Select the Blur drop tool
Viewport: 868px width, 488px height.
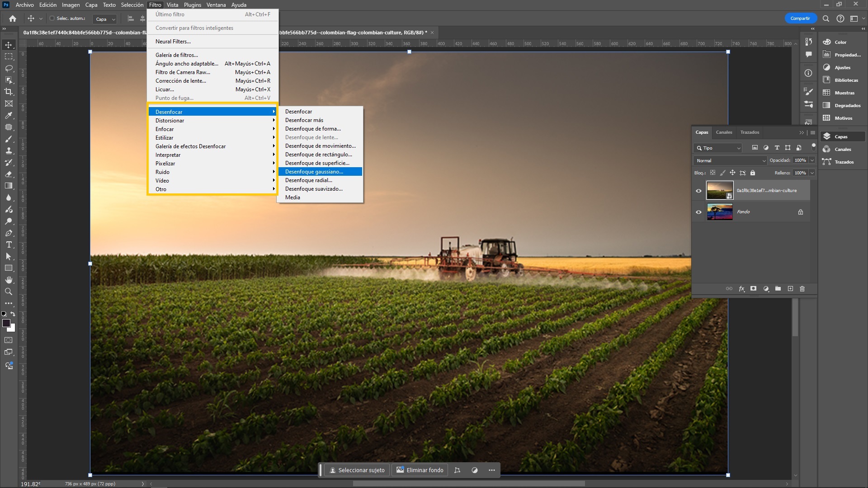point(9,197)
